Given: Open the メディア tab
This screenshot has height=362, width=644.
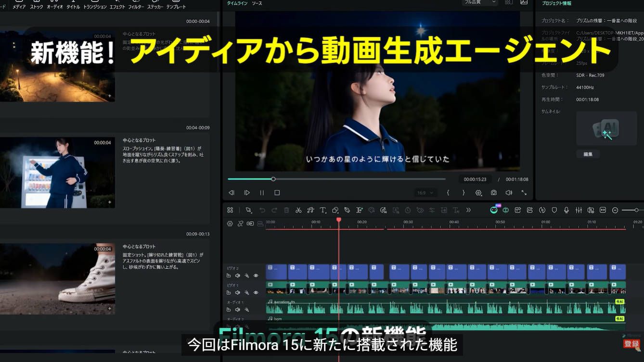Looking at the screenshot, I should click(19, 5).
